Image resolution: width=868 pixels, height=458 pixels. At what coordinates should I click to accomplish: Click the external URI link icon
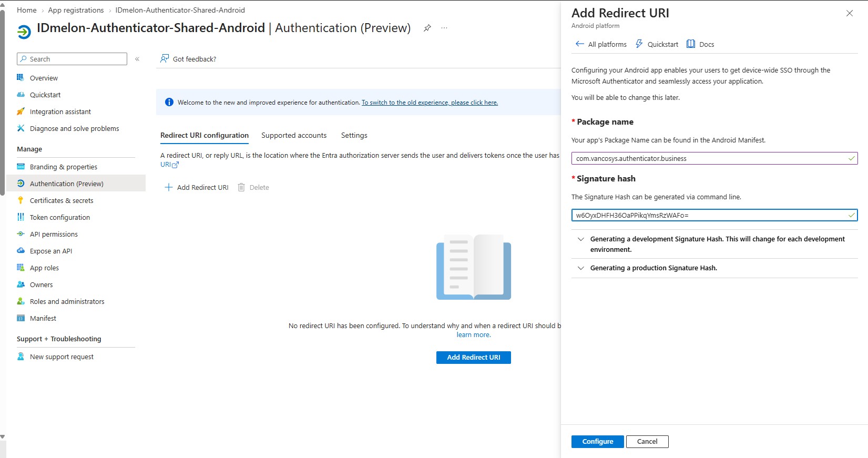tap(176, 165)
